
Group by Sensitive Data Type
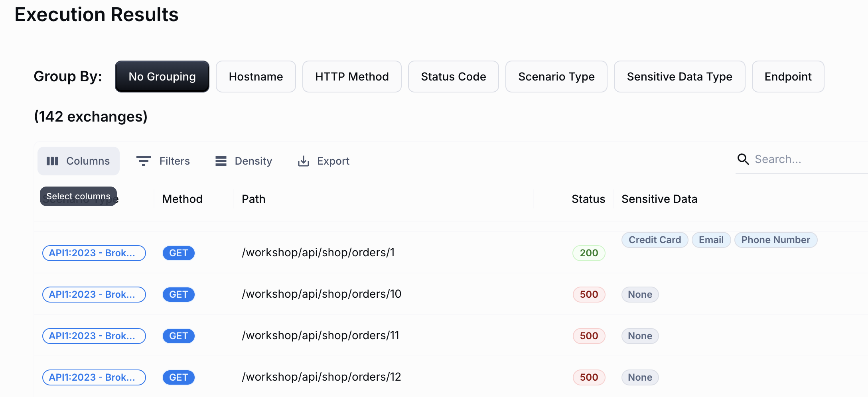[x=679, y=77]
